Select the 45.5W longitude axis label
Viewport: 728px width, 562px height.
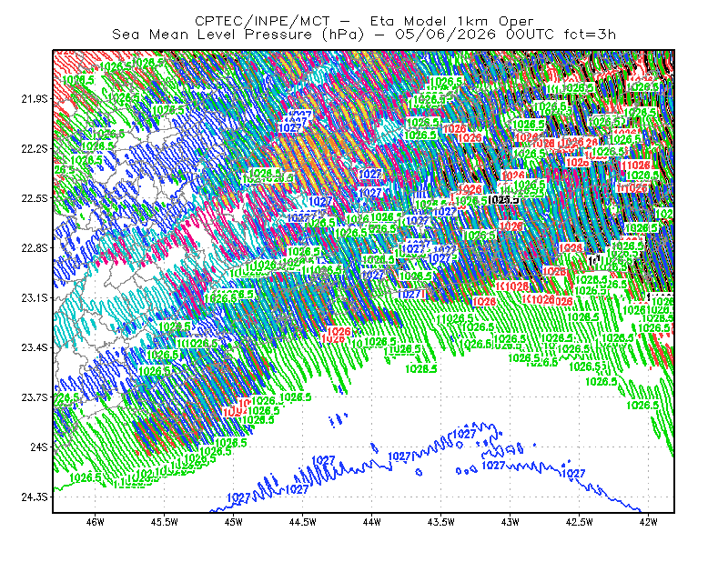pyautogui.click(x=165, y=522)
